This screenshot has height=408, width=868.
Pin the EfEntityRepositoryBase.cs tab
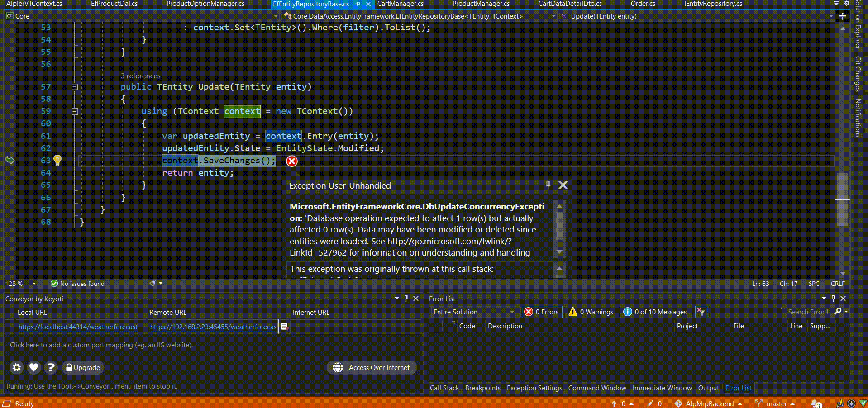358,4
